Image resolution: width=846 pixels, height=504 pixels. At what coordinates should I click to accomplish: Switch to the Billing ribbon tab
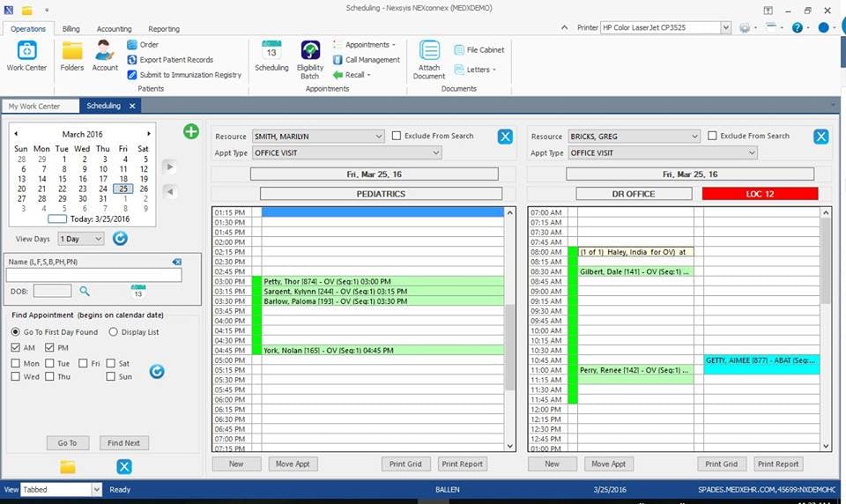(70, 28)
